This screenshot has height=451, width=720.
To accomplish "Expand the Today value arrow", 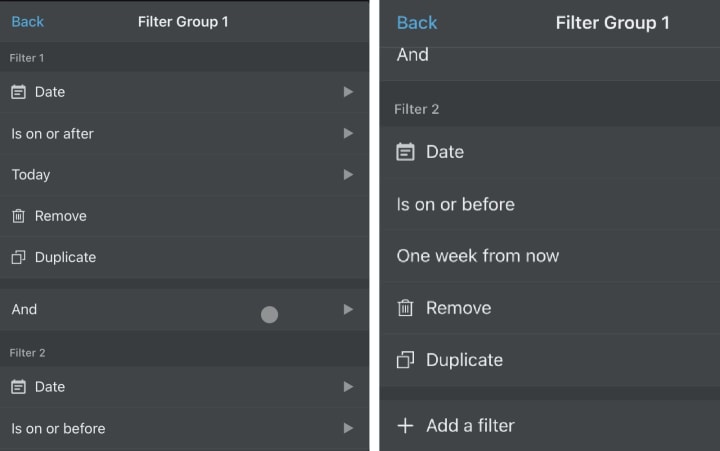I will coord(348,174).
